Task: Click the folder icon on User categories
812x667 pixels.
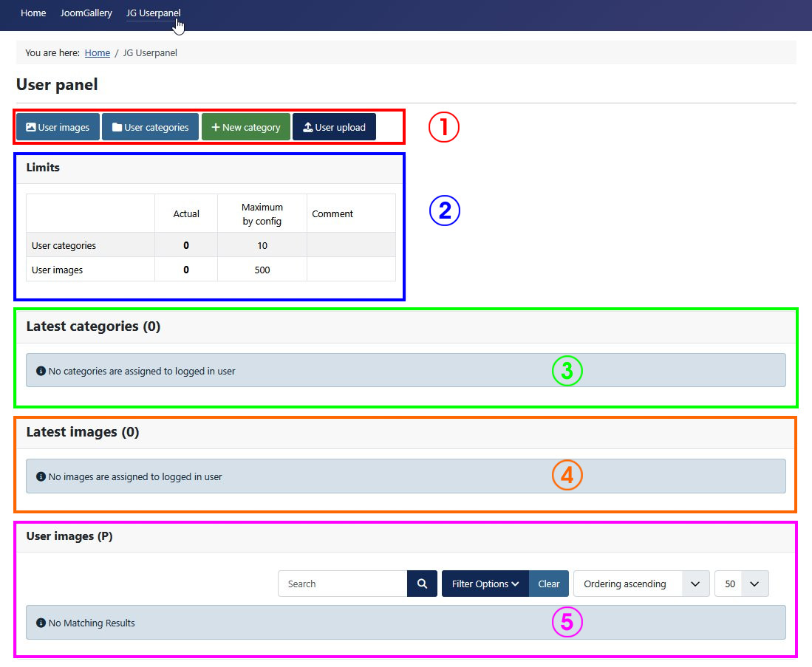Action: (117, 127)
